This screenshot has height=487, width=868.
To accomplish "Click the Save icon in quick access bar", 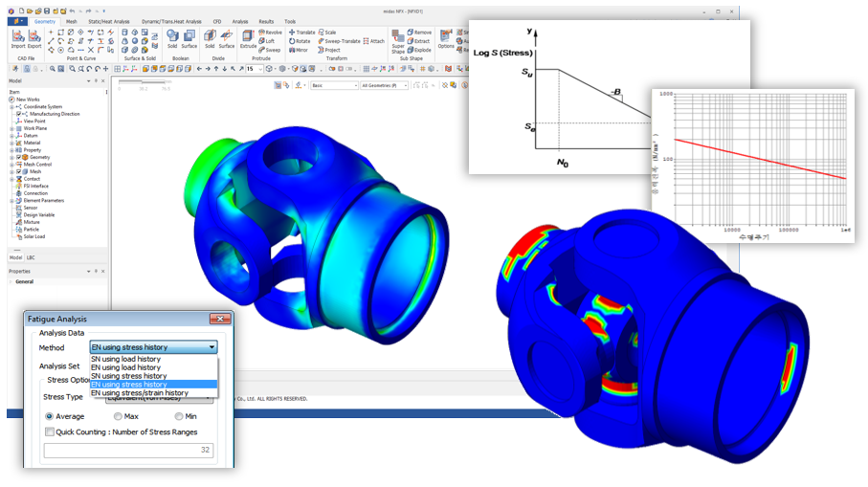I will coord(47,11).
